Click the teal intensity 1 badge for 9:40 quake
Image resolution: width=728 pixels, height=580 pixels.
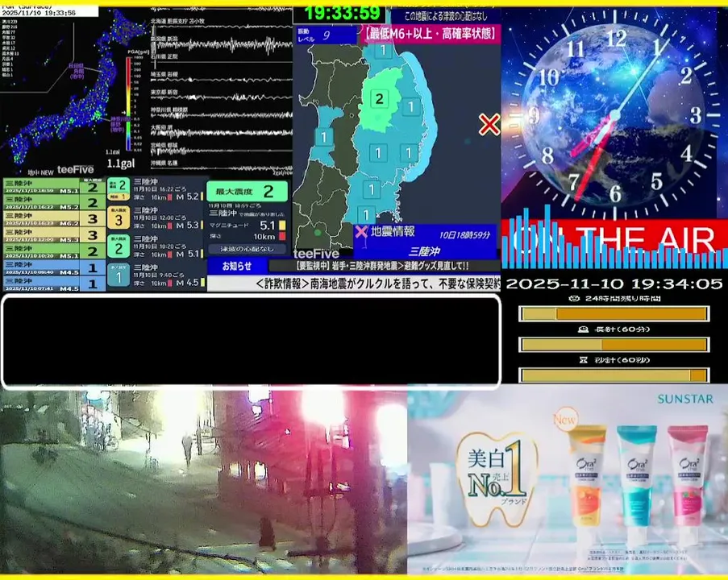tap(119, 275)
